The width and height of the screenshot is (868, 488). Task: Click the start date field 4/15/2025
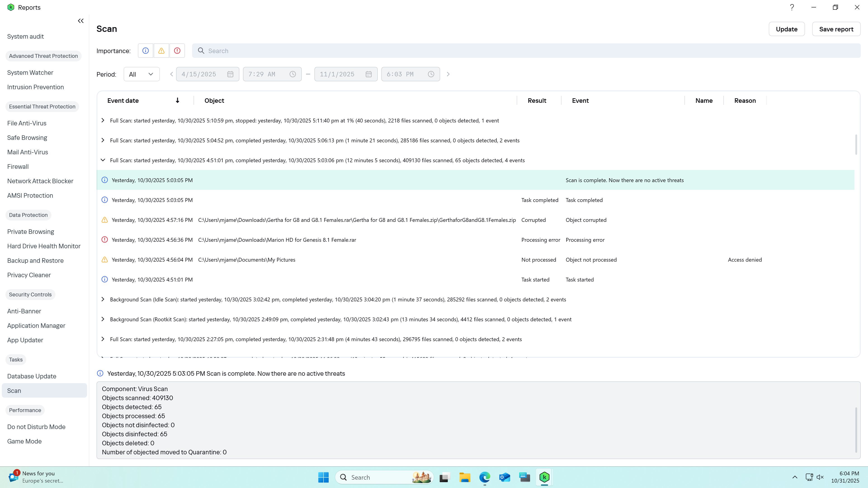(208, 74)
